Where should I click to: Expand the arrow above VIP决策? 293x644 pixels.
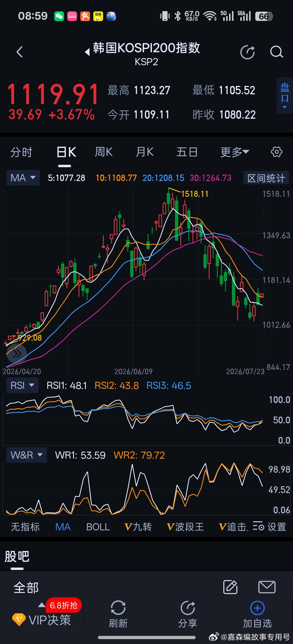[x=42, y=605]
